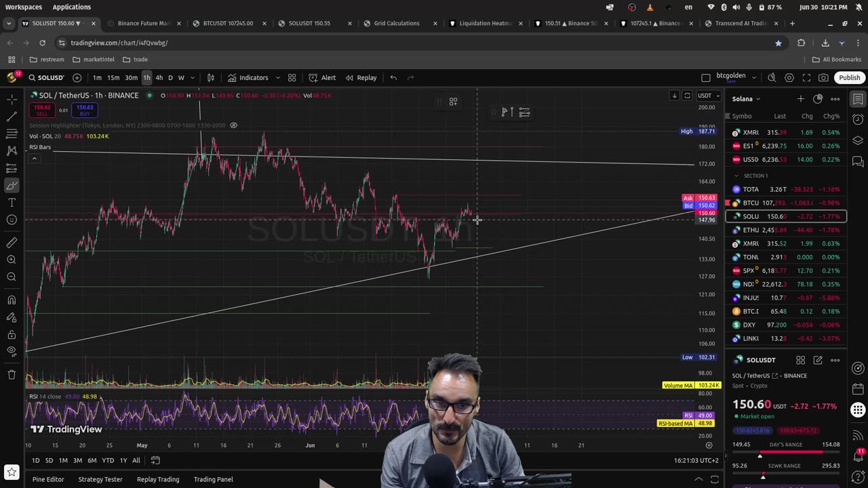
Task: Toggle lock all drawing tools
Action: 12,334
